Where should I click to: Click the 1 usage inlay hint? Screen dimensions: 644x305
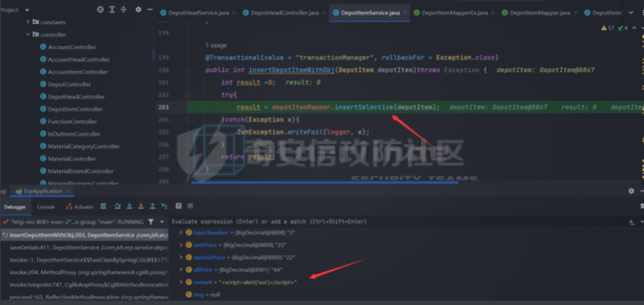(x=216, y=45)
